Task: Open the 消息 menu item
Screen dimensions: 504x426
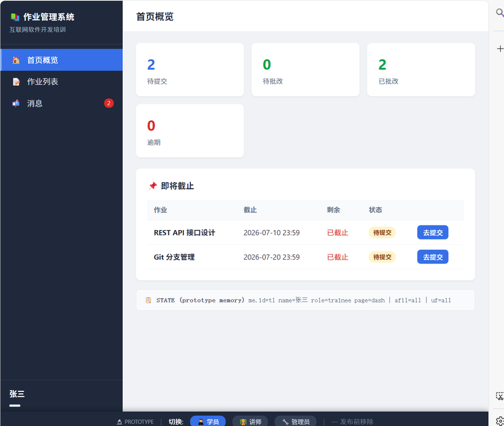Action: tap(61, 103)
